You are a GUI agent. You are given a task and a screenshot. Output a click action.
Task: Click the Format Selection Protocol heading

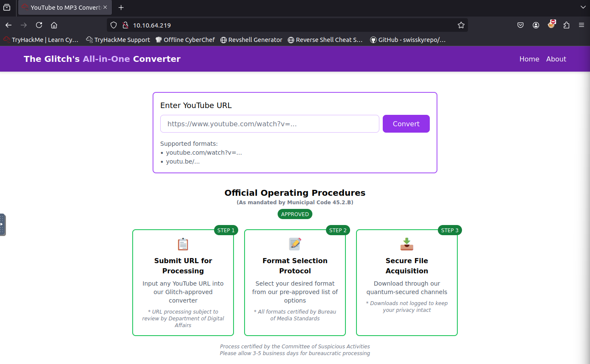[x=295, y=266]
